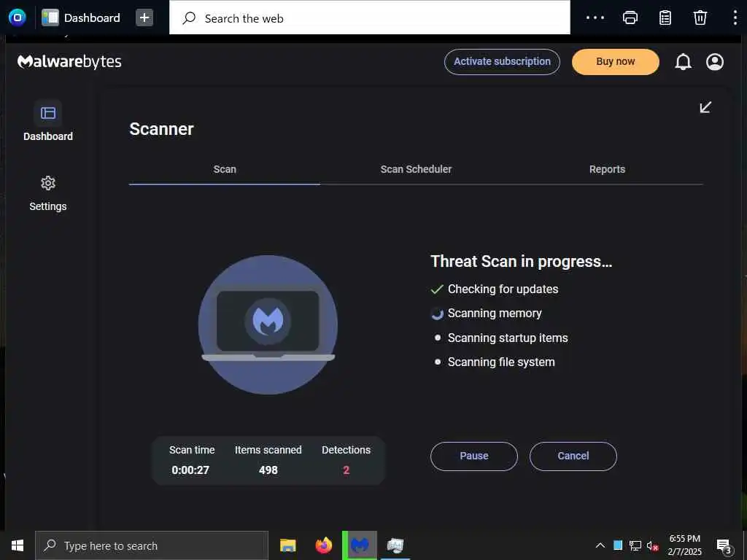Switch to the Scan Scheduler tab
This screenshot has width=747, height=560.
tap(416, 169)
